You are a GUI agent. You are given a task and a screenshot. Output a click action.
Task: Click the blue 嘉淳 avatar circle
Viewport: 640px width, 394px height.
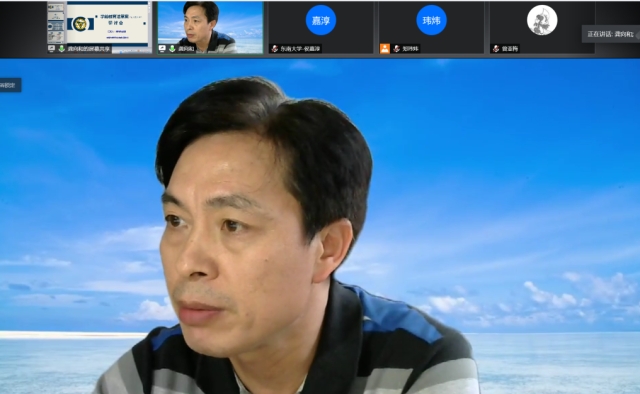[321, 20]
